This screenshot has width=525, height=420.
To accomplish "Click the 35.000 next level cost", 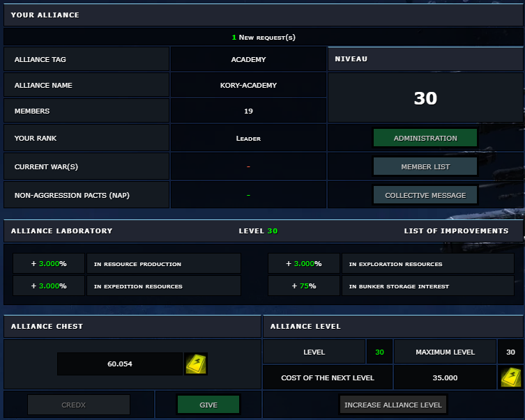I will coord(445,378).
